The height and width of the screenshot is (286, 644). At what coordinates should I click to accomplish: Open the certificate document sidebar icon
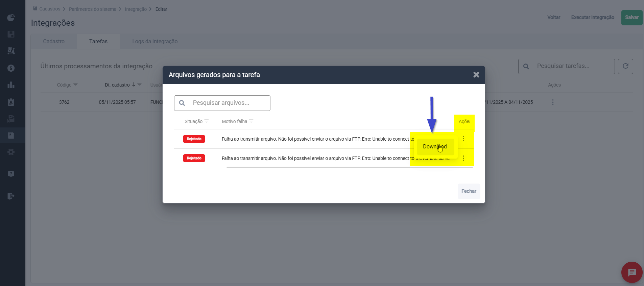click(11, 119)
